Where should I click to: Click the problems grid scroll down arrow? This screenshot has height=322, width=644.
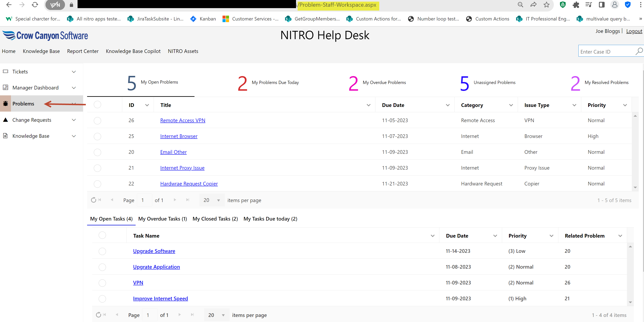635,187
